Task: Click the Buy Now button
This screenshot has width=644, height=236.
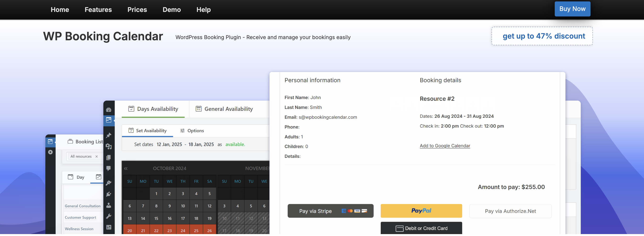Action: point(572,9)
